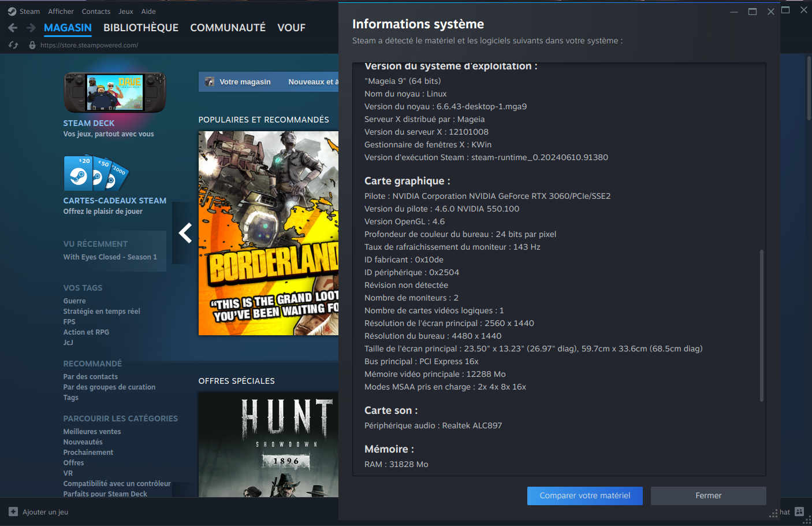Go forward with the right arrow

(x=31, y=28)
